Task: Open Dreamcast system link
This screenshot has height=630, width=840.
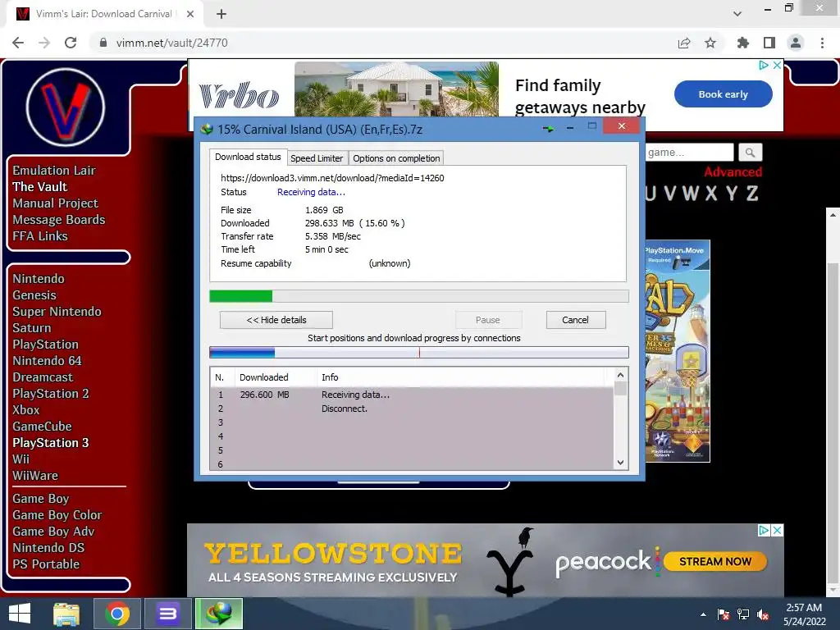Action: pyautogui.click(x=43, y=377)
